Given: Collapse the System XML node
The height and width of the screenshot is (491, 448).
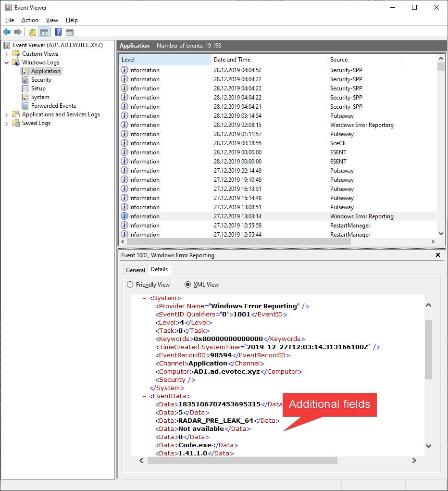Looking at the screenshot, I should click(x=145, y=298).
